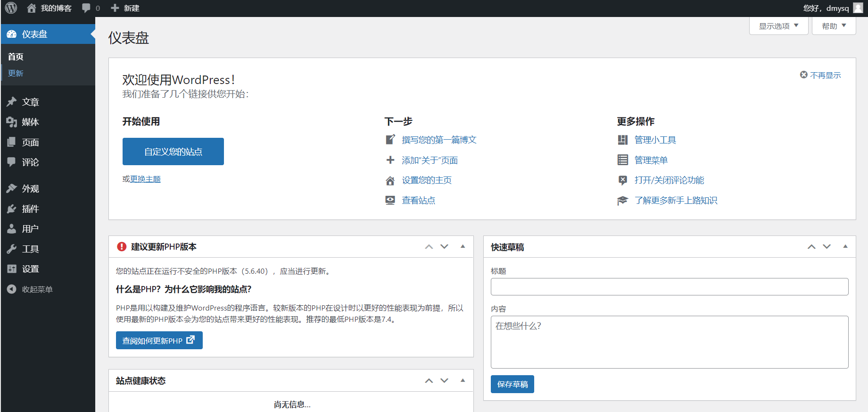Click 我的博客 site name in admin bar
The image size is (868, 412).
pos(56,8)
